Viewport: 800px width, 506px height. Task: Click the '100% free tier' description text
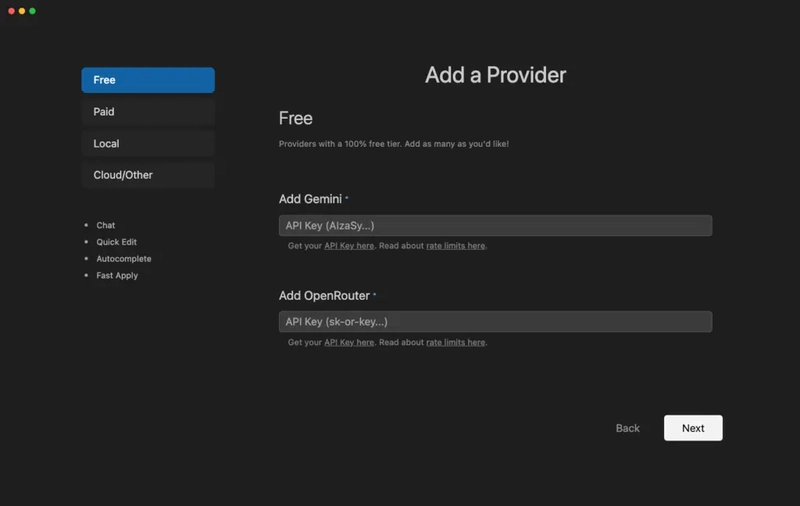(x=393, y=144)
